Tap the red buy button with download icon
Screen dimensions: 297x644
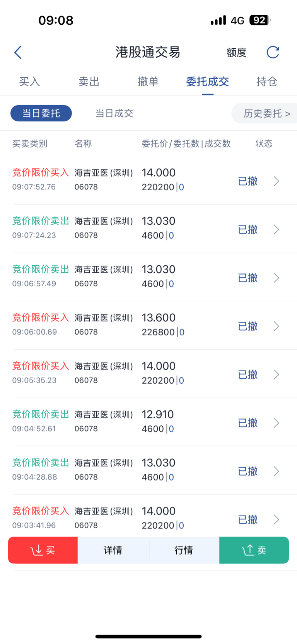(x=43, y=550)
